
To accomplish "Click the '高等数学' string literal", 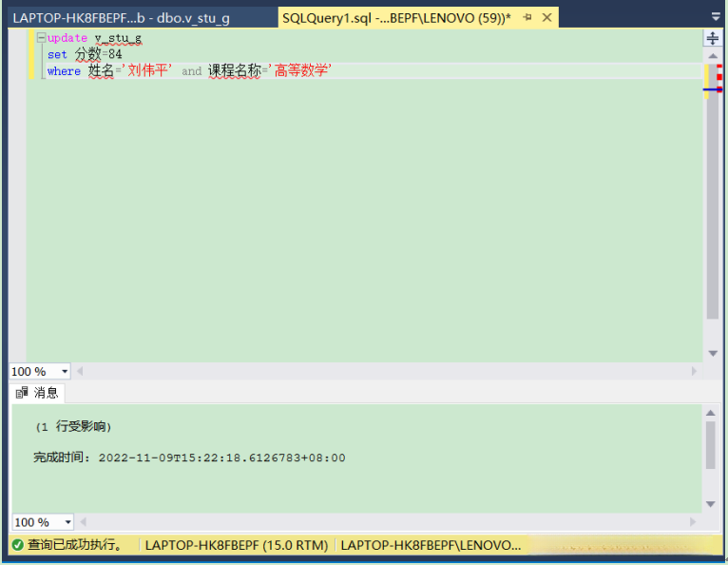I will (x=300, y=70).
